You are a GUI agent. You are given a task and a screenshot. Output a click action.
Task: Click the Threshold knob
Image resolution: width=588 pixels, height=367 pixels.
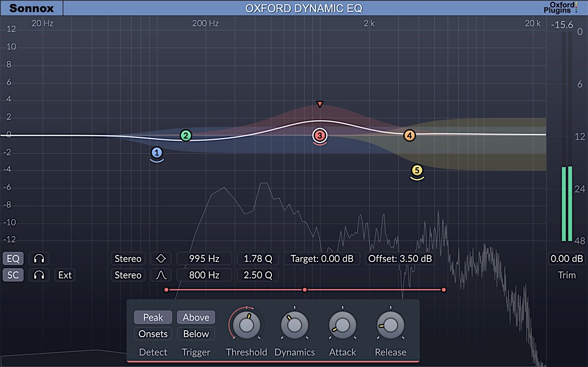click(246, 325)
